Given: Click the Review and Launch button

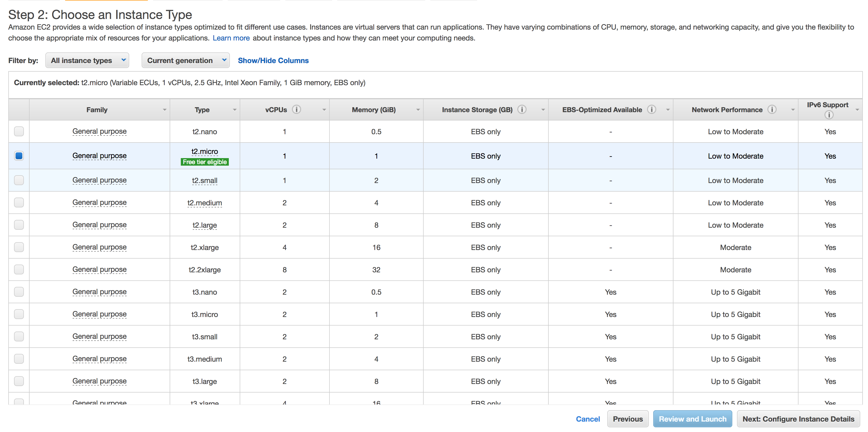Looking at the screenshot, I should (692, 419).
